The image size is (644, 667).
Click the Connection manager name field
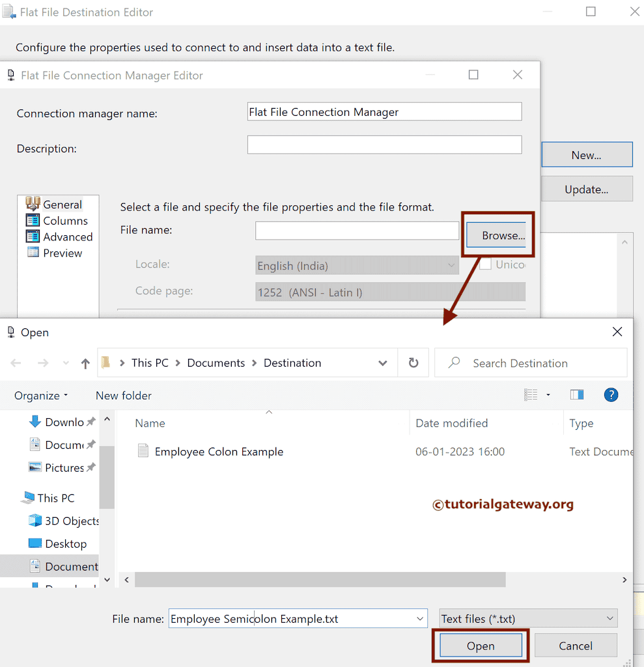point(385,111)
